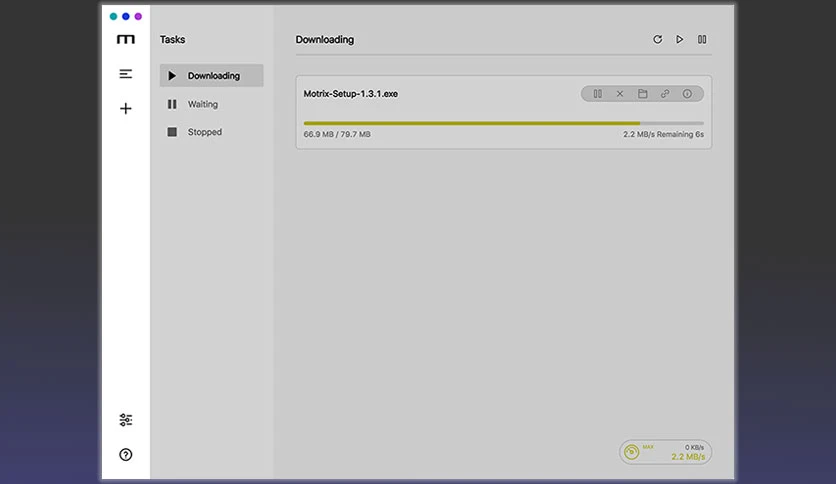This screenshot has height=484, width=836.
Task: Click the blue window control dot
Action: pyautogui.click(x=126, y=17)
